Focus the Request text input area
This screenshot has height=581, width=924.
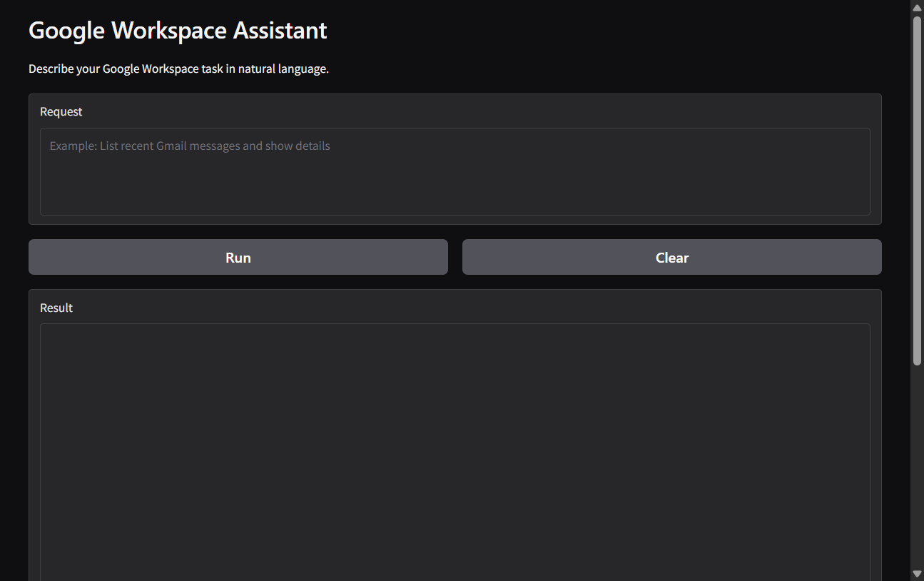[x=455, y=171]
